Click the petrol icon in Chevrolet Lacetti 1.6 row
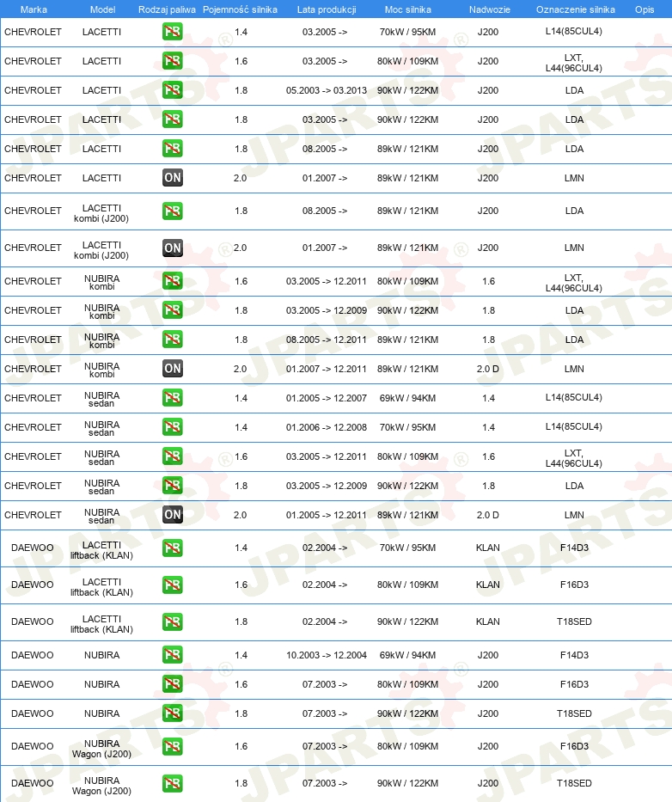672x802 pixels. 173,61
